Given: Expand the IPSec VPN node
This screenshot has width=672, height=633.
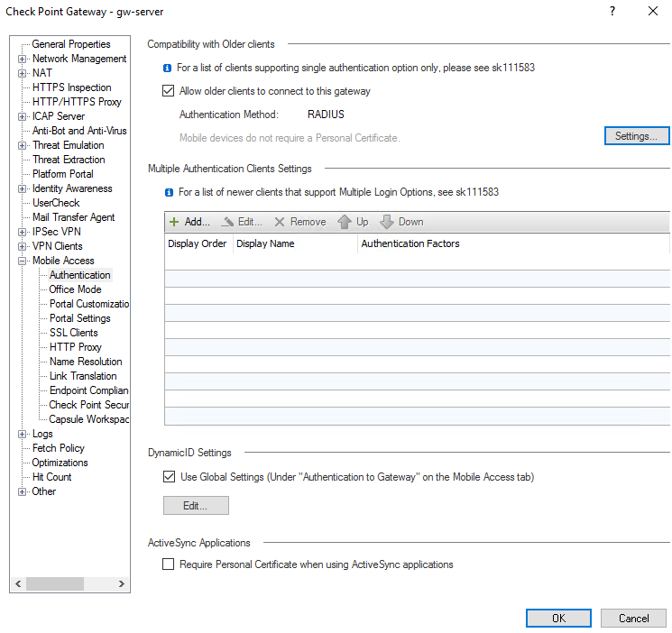Looking at the screenshot, I should 22,232.
